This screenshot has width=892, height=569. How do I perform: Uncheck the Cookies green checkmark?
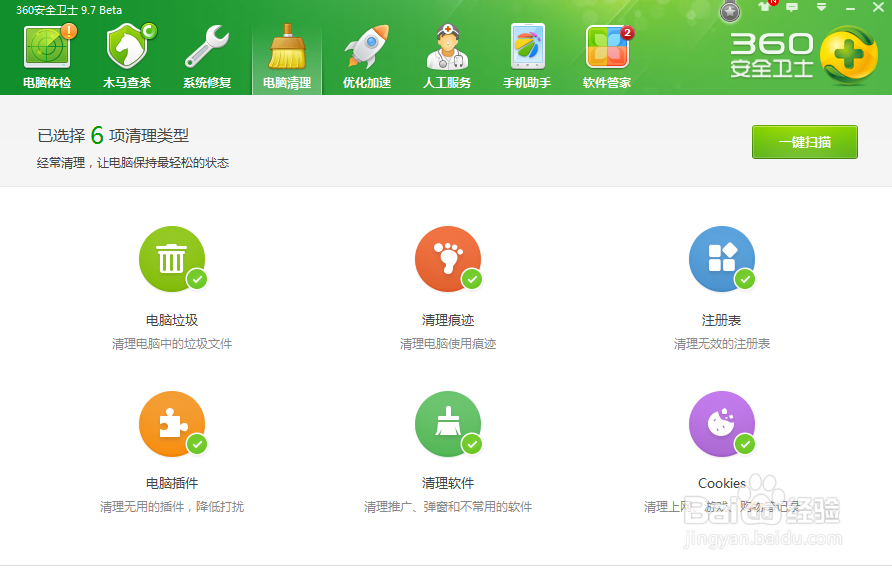point(745,444)
